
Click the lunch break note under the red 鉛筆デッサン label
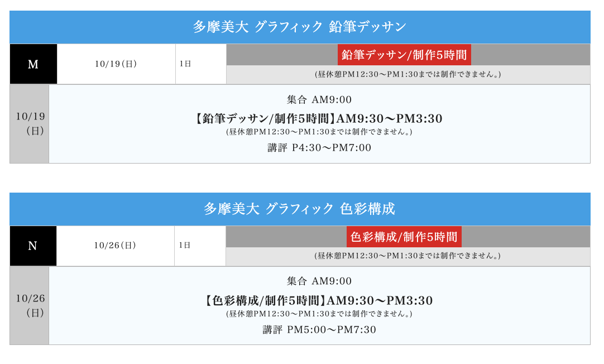(408, 74)
